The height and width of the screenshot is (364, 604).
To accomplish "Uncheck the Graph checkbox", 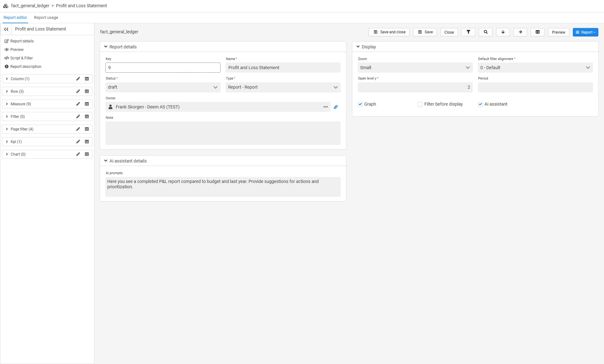I will tap(360, 104).
